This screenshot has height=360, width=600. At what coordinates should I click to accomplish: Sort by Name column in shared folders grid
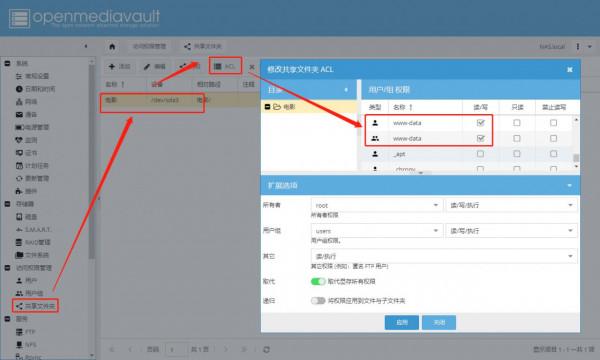click(x=124, y=84)
